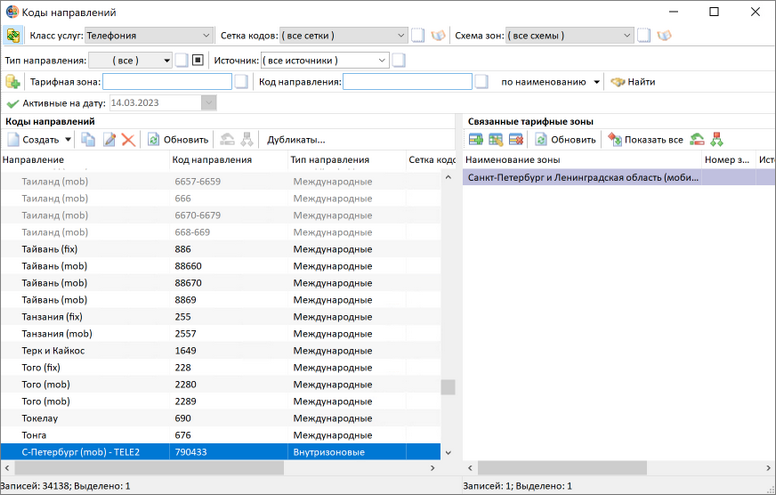Remove the linked tariff zone with the red cross icon
This screenshot has height=495, width=776.
[x=516, y=140]
